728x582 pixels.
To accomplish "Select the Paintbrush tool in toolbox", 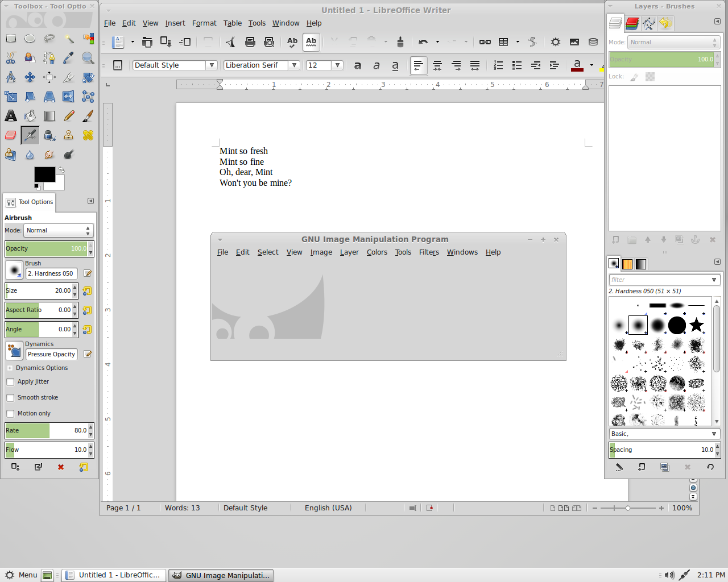I will pyautogui.click(x=88, y=116).
